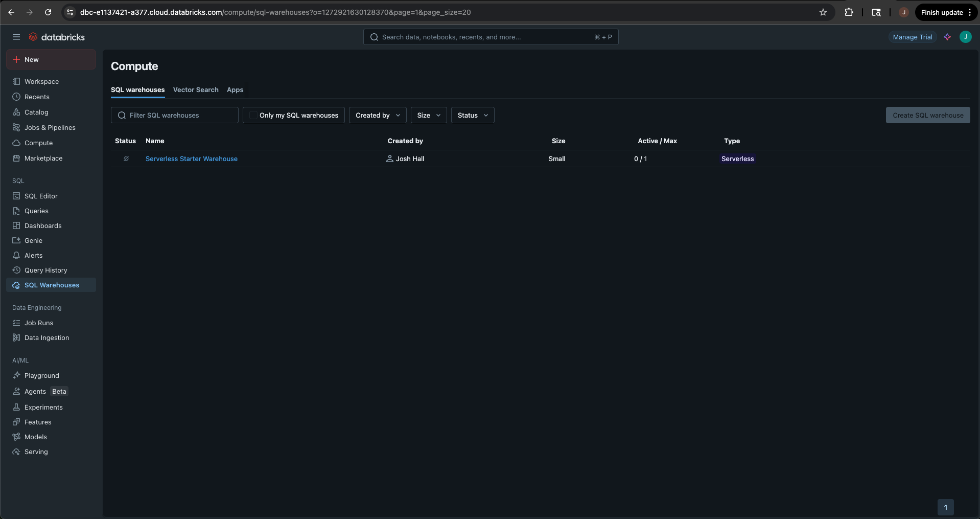Click the Active / Max column header
The width and height of the screenshot is (980, 519).
(x=657, y=141)
